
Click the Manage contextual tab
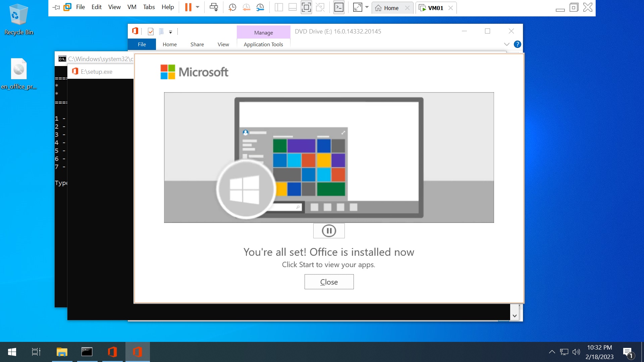tap(264, 33)
